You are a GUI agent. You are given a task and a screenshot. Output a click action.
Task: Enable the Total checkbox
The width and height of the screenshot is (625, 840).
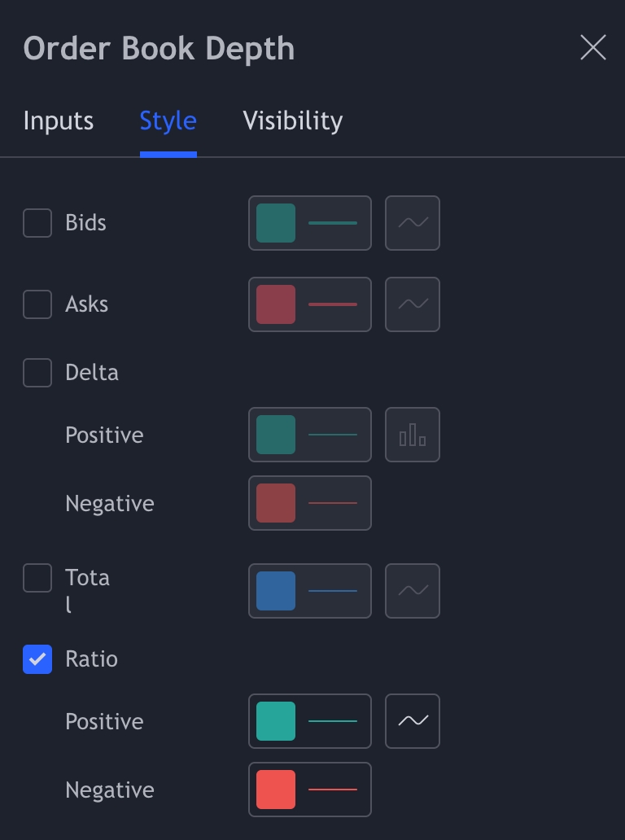pos(37,580)
